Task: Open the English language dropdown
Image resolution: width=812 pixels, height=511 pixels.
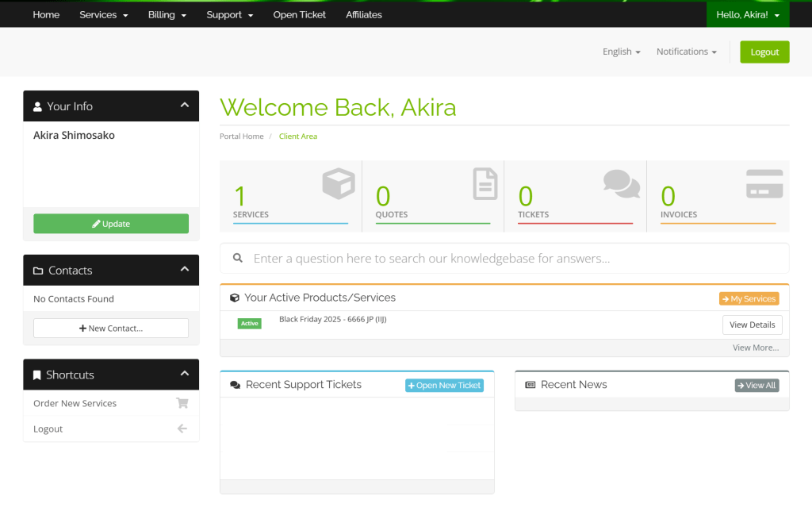Action: click(x=621, y=52)
